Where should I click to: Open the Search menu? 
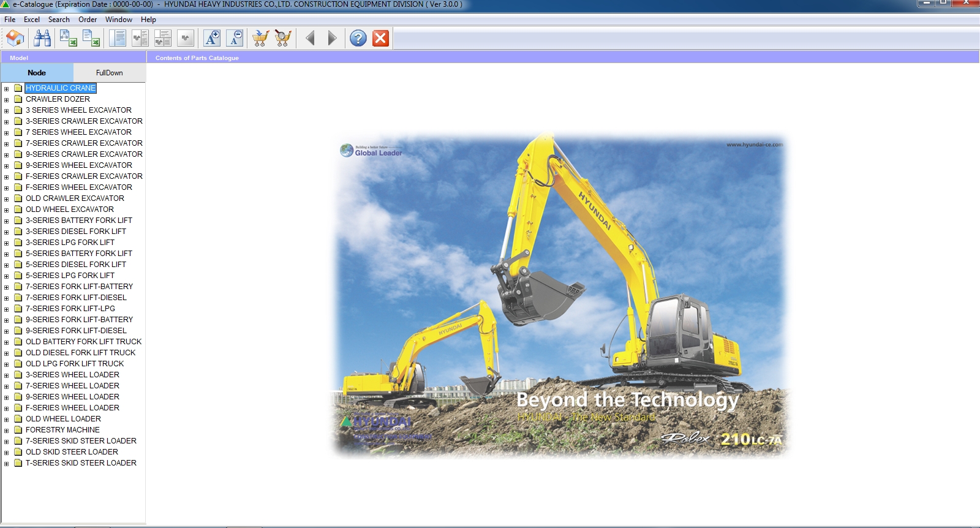(x=59, y=20)
